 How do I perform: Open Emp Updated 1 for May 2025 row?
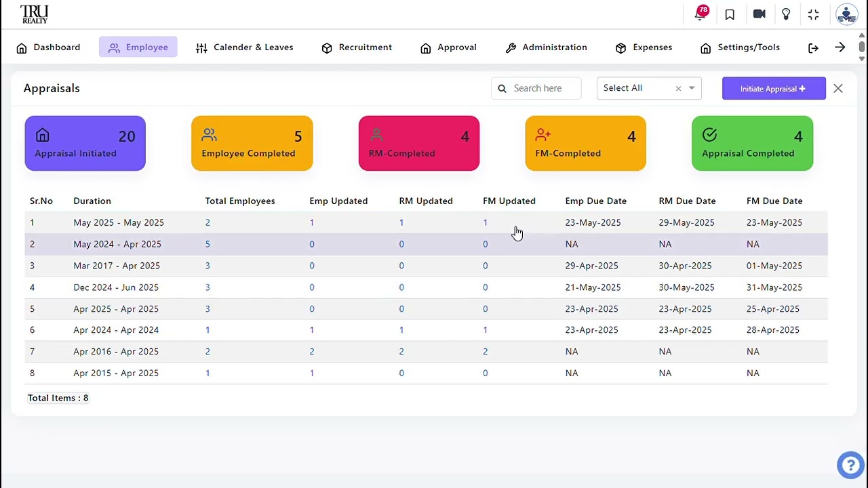tap(312, 222)
